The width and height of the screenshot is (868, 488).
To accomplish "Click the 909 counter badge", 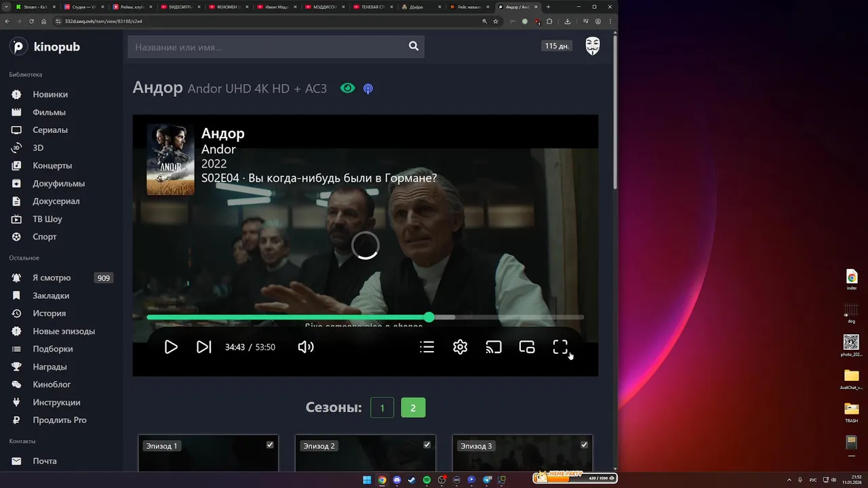I will 104,278.
